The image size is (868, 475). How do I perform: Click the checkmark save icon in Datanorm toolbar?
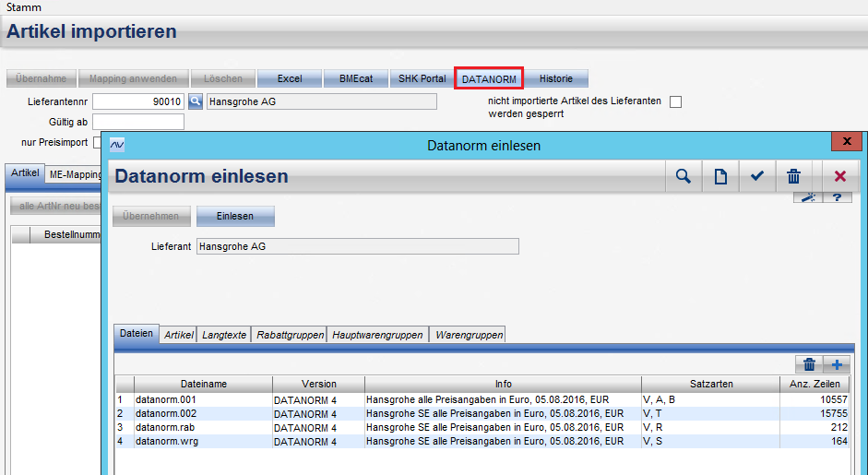coord(756,176)
